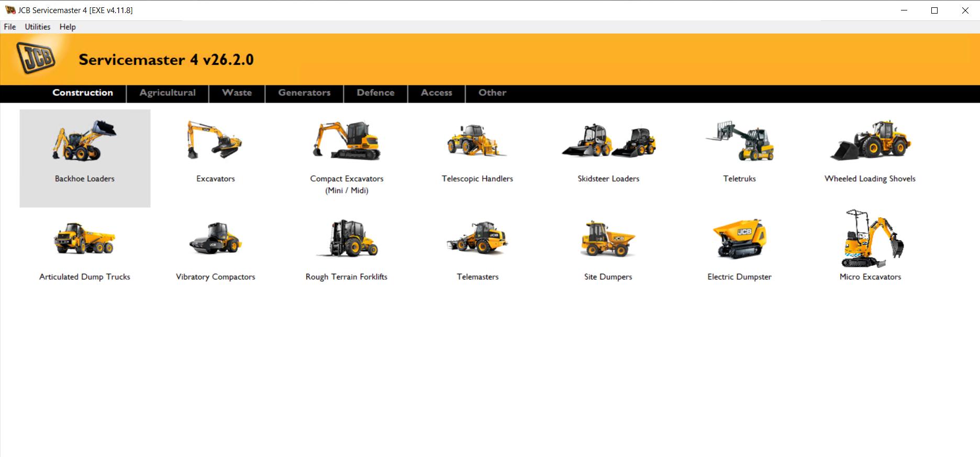Select the Wheeled Loading Shovels icon

tap(870, 140)
